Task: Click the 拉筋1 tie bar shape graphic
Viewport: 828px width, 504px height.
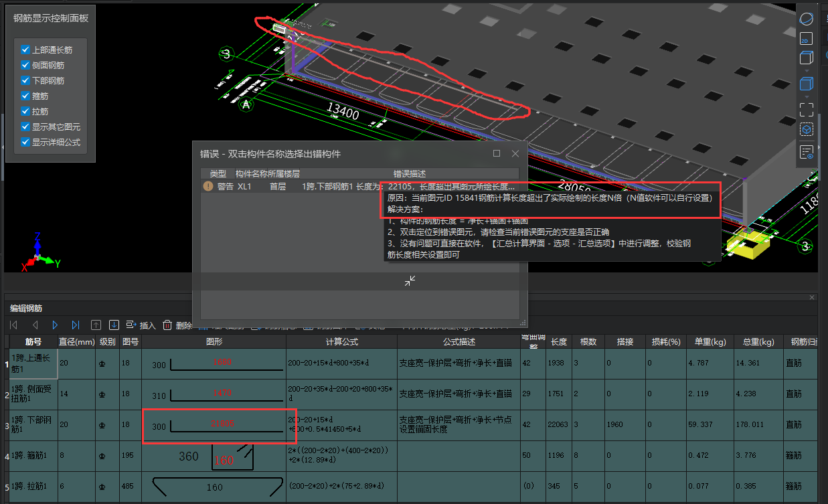Action: [214, 487]
